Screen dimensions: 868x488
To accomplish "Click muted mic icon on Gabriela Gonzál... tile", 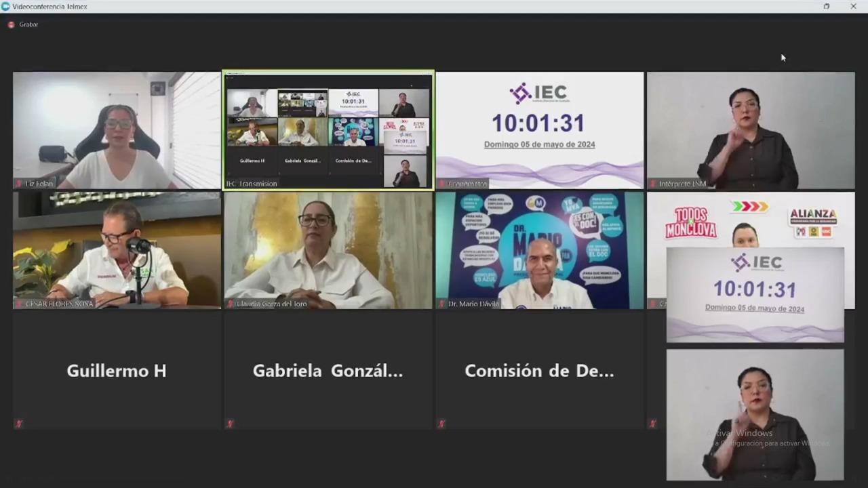I will (x=231, y=424).
